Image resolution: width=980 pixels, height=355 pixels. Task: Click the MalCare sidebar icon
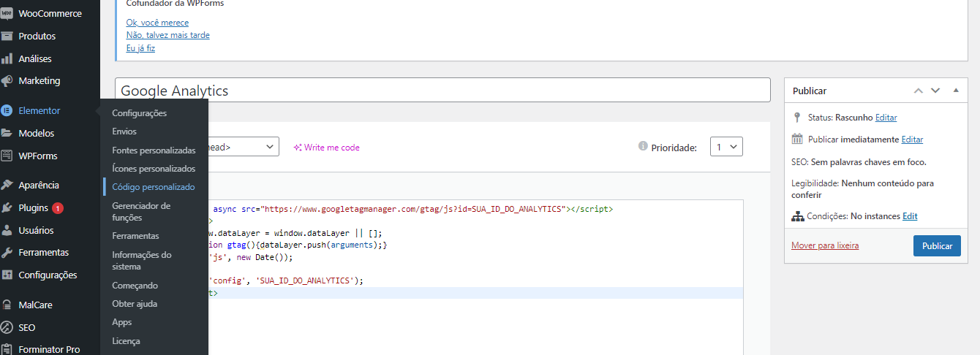pyautogui.click(x=7, y=305)
